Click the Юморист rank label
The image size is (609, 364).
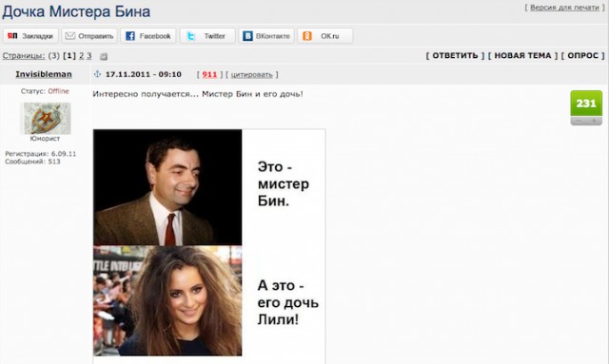[x=45, y=139]
